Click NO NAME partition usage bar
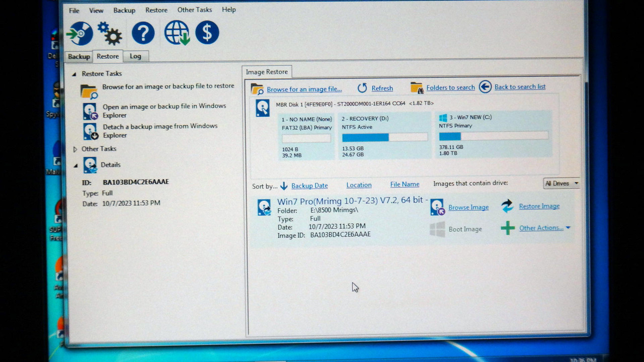Screen dimensions: 644x362 point(306,138)
